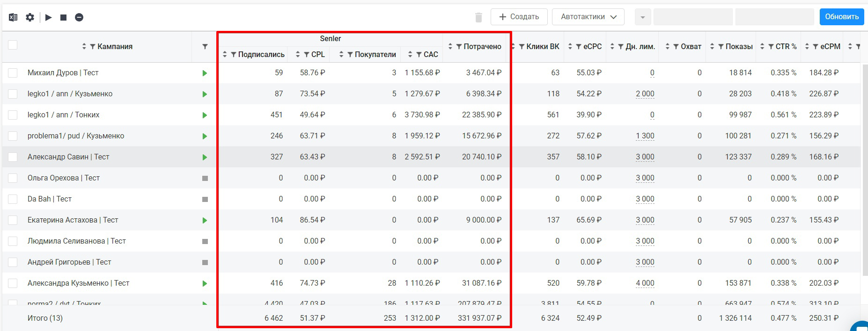Screen dimensions: 868x331
Task: Click the 2 000 daily limit for Кузьменко
Action: [x=645, y=94]
